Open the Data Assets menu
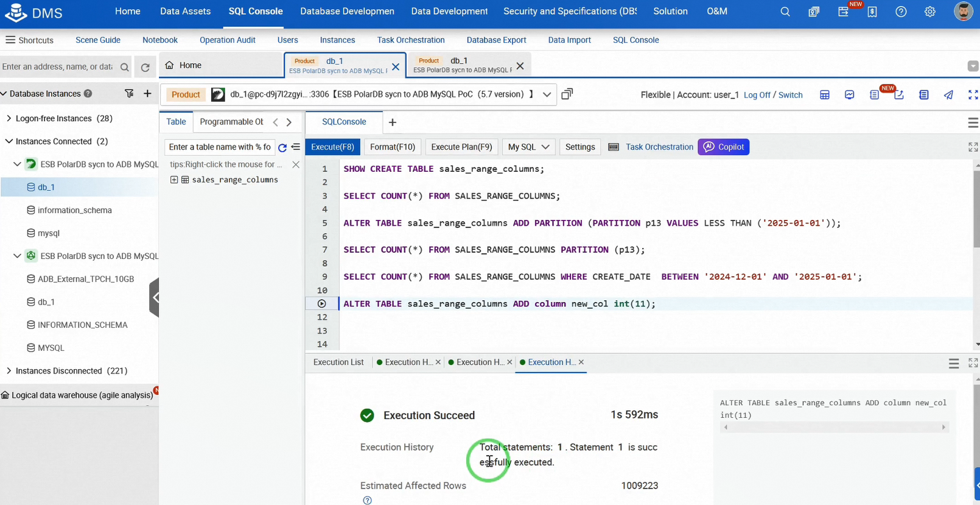Screen dimensions: 980x505 [x=185, y=12]
